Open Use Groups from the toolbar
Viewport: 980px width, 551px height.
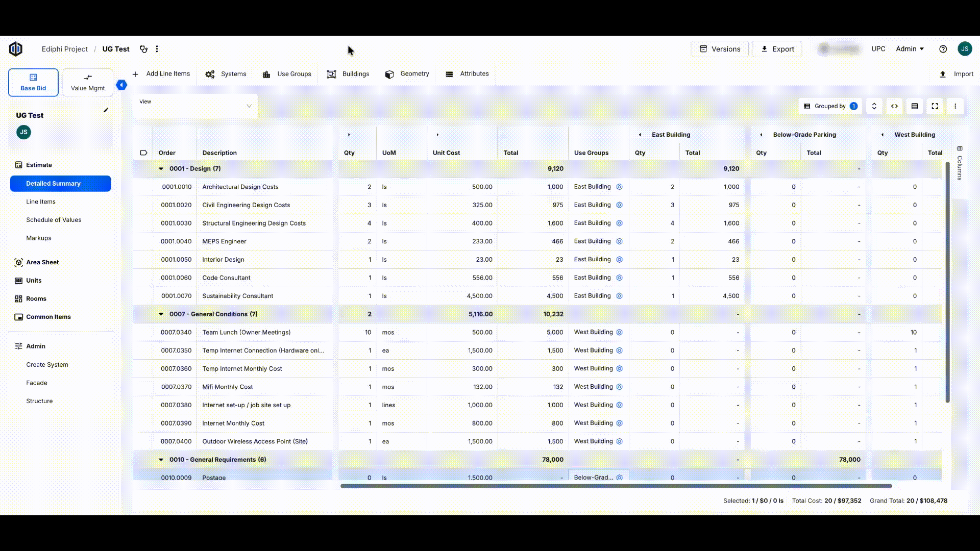[287, 74]
